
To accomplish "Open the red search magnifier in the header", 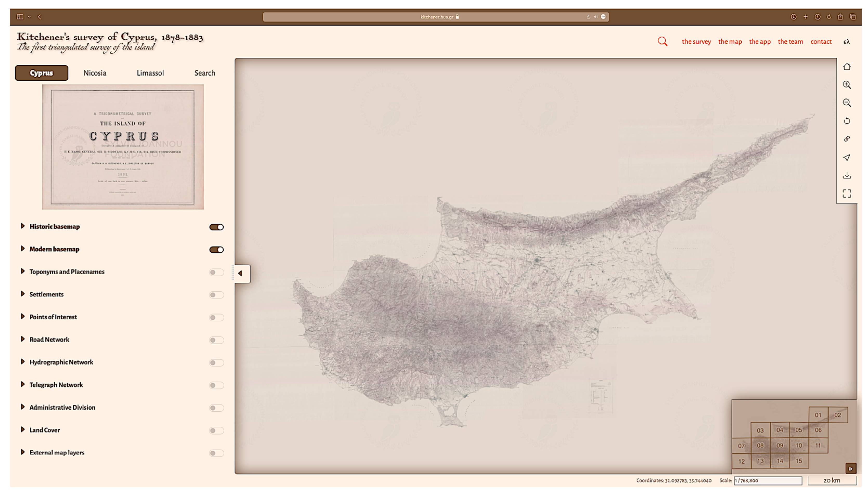I will pyautogui.click(x=662, y=42).
